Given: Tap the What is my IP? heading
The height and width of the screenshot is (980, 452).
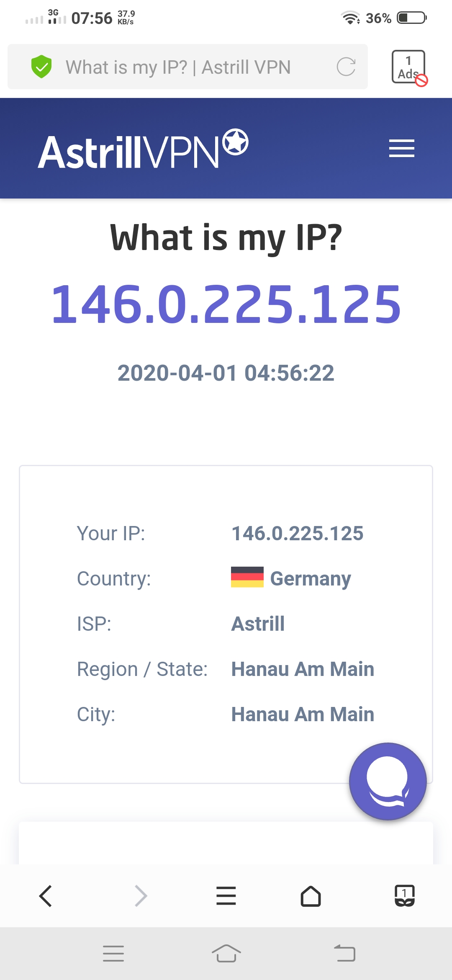Looking at the screenshot, I should tap(226, 237).
